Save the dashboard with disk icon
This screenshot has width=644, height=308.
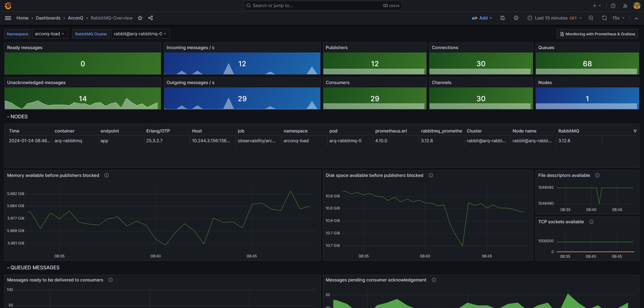(x=503, y=18)
